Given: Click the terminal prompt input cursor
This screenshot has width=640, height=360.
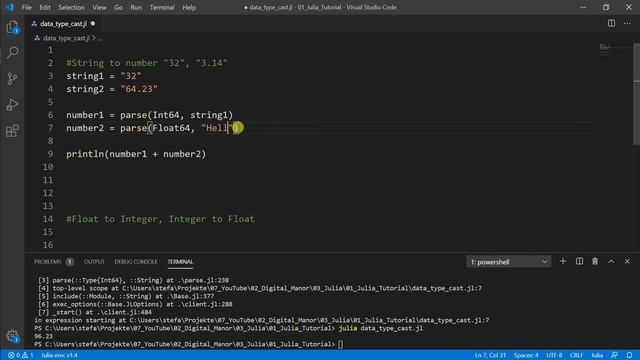Looking at the screenshot, I should [340, 344].
